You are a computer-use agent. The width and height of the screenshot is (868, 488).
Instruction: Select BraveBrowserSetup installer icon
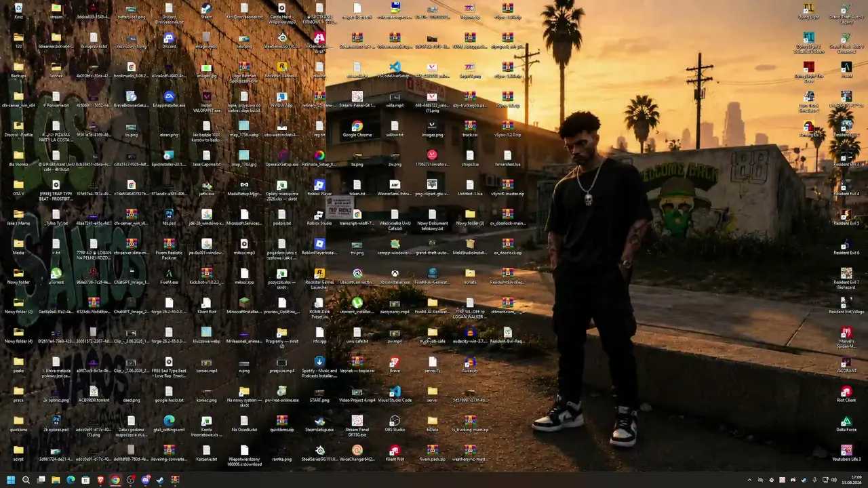coord(132,100)
